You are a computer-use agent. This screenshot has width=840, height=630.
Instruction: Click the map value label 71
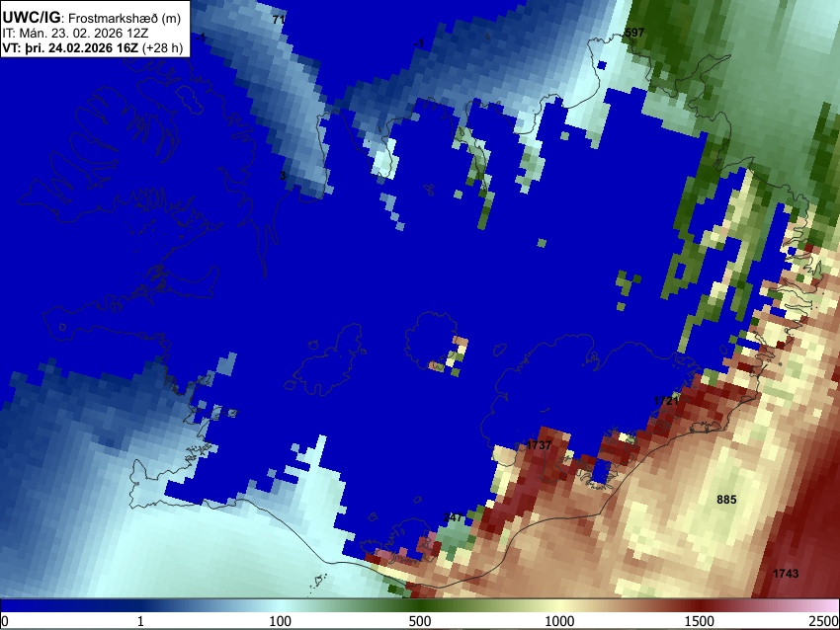278,20
